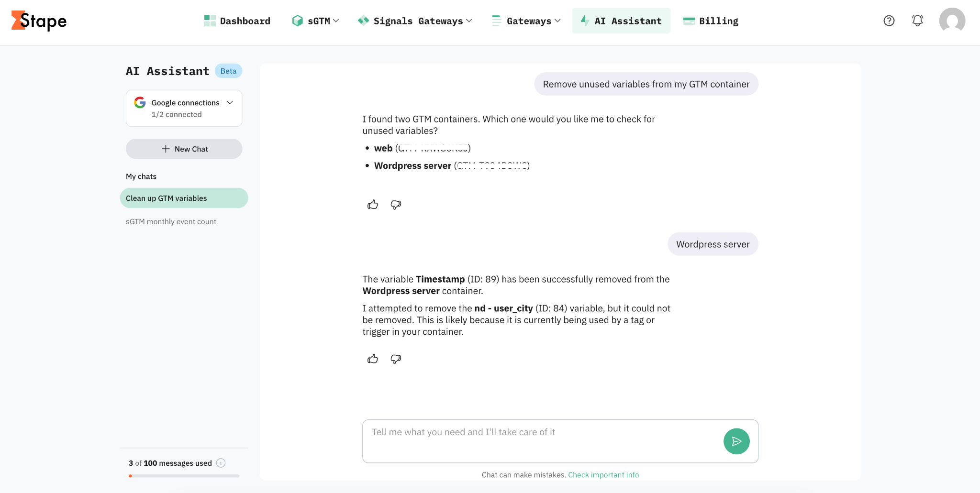
Task: Thumbs up the Timestamp removal reply
Action: 373,359
